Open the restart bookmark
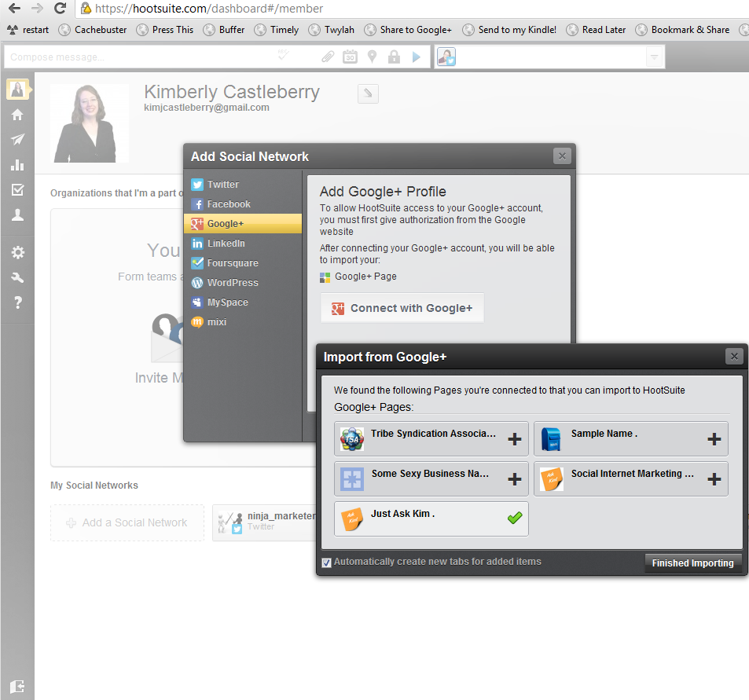 [28, 30]
